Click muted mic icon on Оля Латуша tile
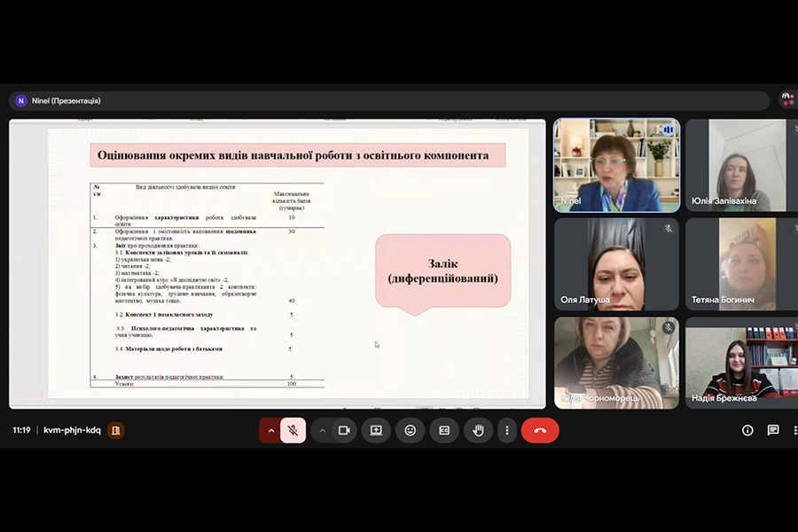 point(669,229)
